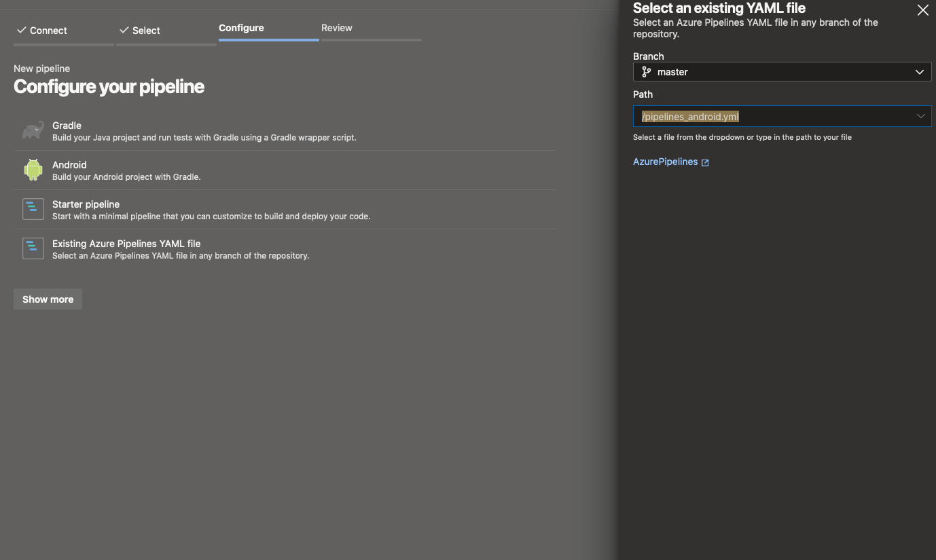Click the Starter pipeline YAML icon
This screenshot has width=936, height=560.
33,209
